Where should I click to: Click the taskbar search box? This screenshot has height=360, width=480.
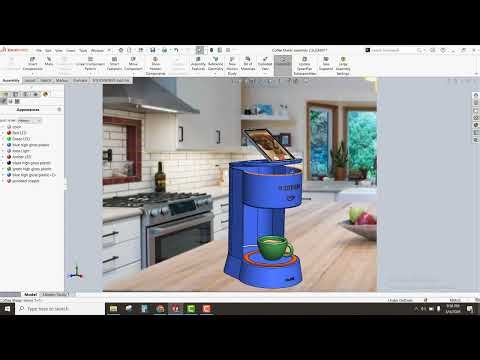click(60, 309)
